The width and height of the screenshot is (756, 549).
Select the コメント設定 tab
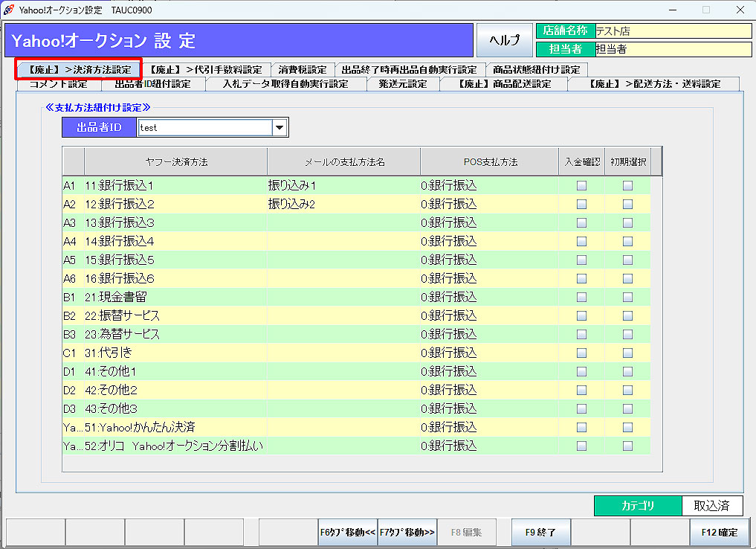[58, 84]
